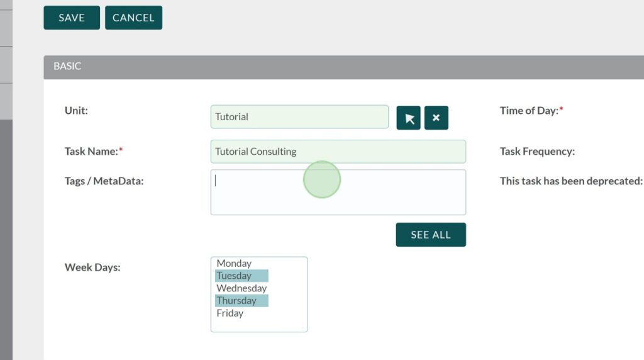Click the Tags / MetaData label

(x=104, y=181)
